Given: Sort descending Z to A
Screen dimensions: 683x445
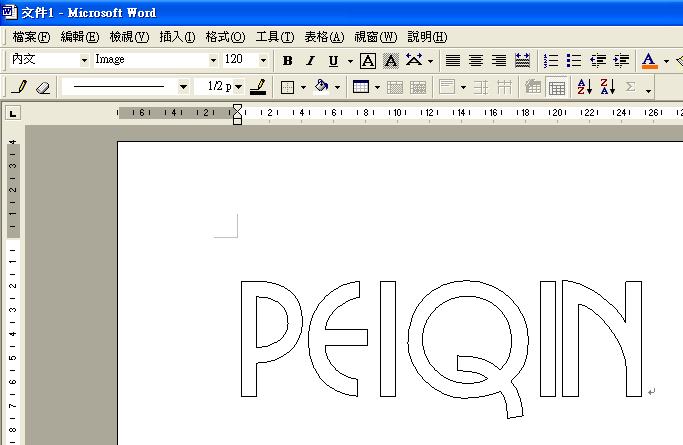Looking at the screenshot, I should pyautogui.click(x=608, y=87).
